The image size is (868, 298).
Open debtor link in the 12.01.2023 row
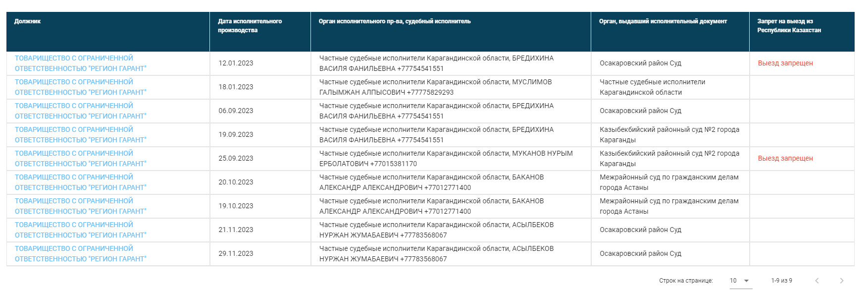[x=80, y=63]
